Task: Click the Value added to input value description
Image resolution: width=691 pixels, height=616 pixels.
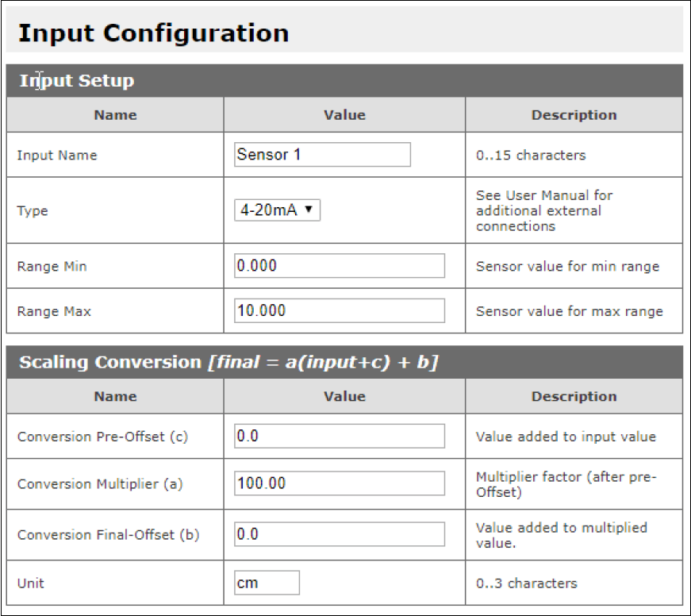Action: [565, 437]
